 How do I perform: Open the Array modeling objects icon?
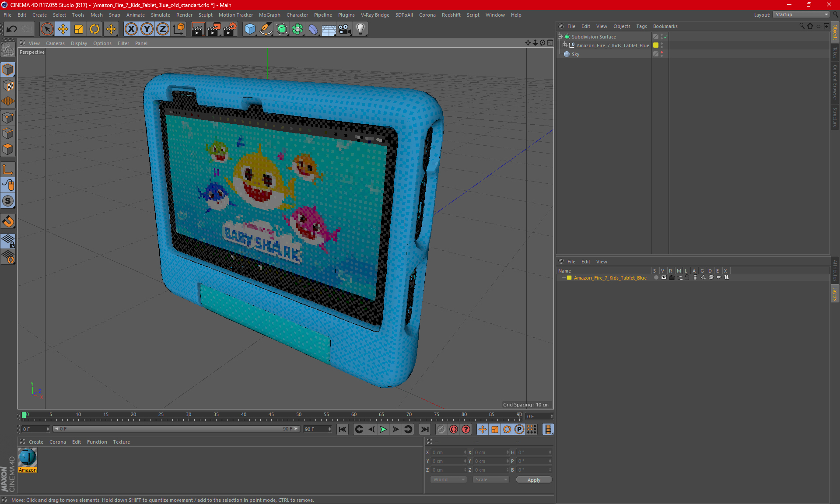tap(297, 29)
